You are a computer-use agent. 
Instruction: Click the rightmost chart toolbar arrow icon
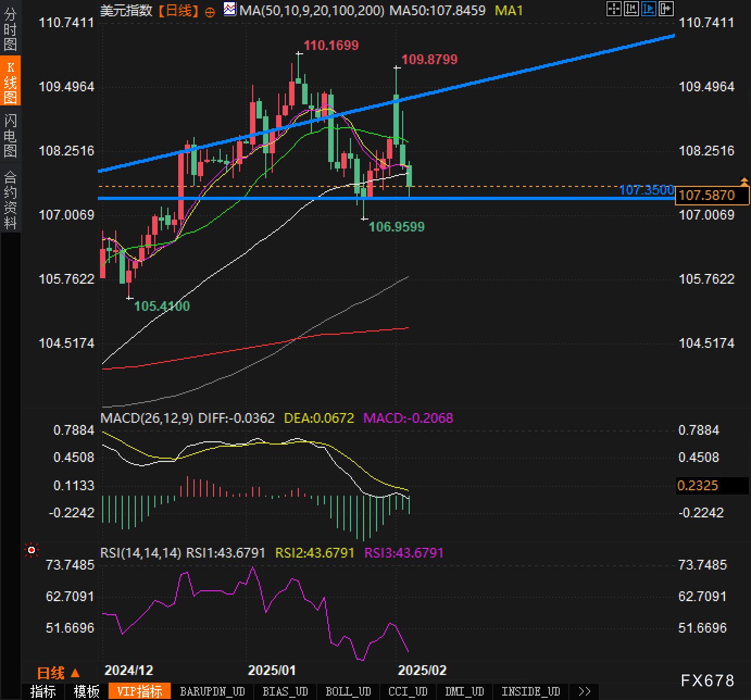(666, 9)
